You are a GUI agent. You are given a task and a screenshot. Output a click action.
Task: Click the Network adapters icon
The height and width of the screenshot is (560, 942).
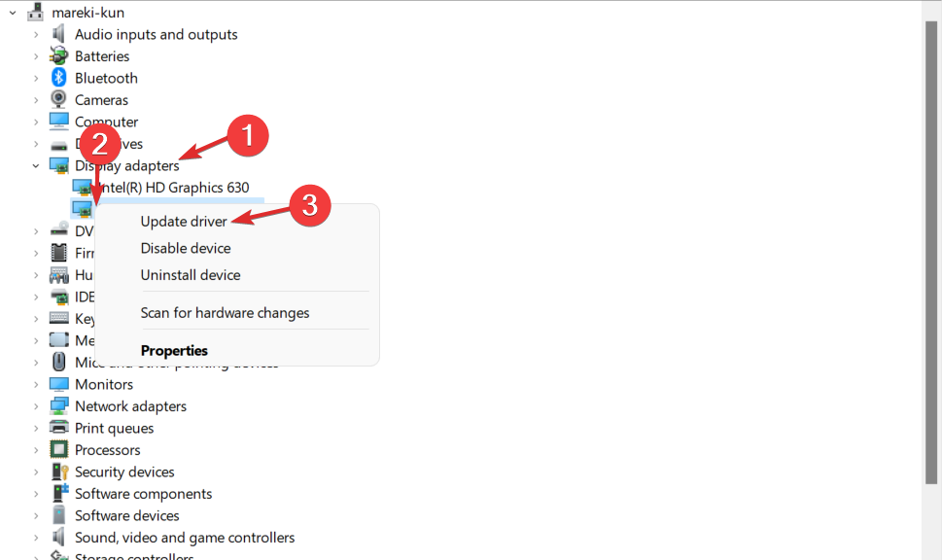coord(59,406)
